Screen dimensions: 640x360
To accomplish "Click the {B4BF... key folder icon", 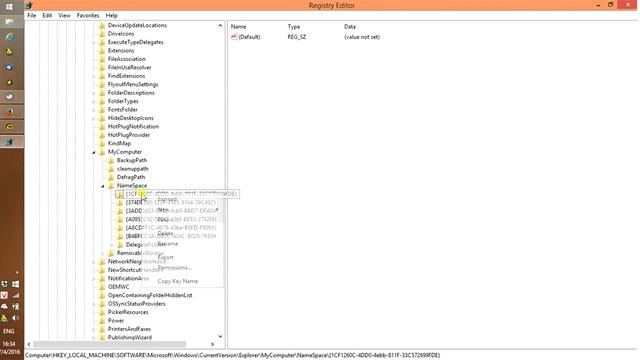I will click(120, 236).
